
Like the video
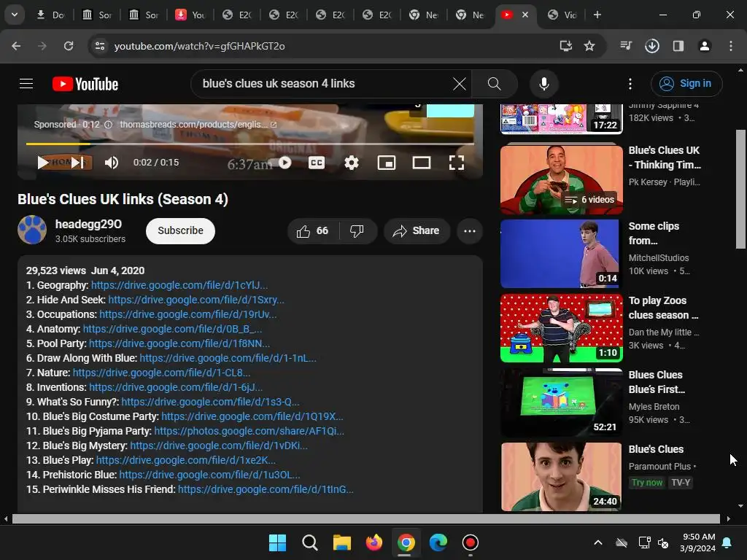coord(312,231)
